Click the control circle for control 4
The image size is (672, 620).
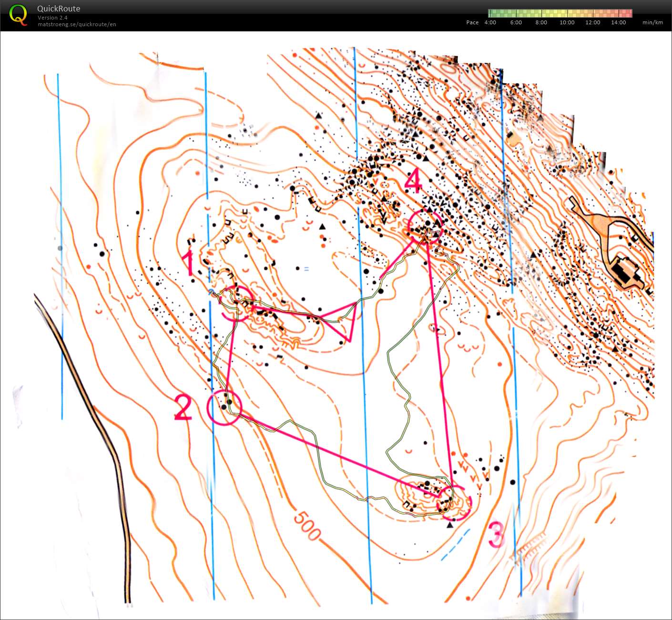[426, 226]
